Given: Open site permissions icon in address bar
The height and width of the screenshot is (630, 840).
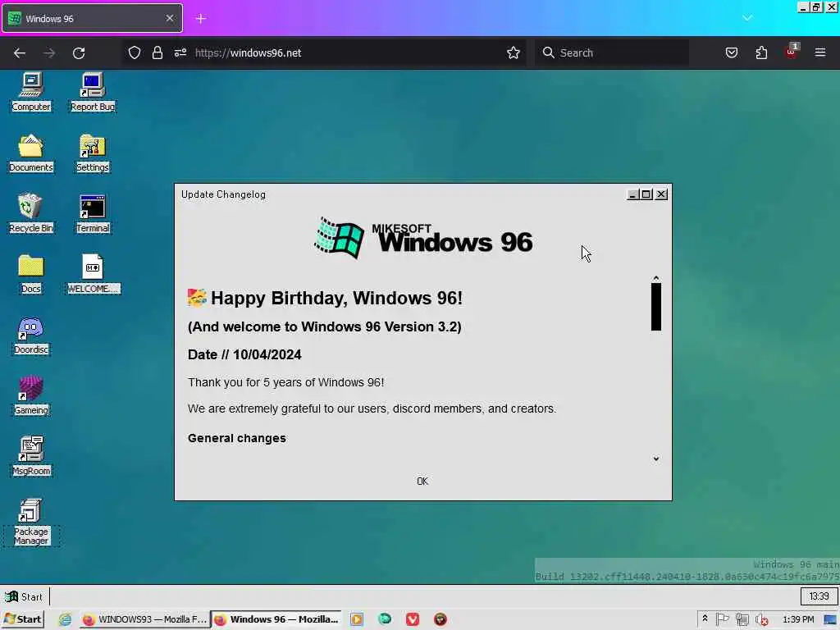Looking at the screenshot, I should pos(180,52).
